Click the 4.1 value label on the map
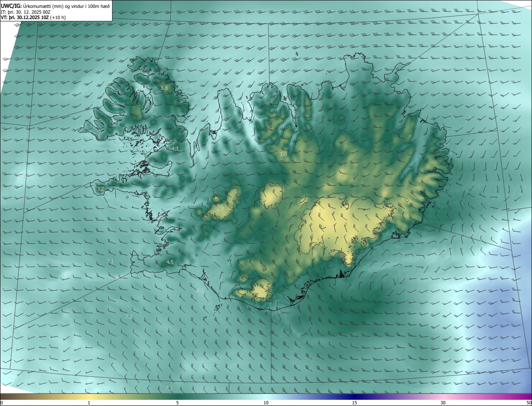The width and height of the screenshot is (532, 406). tap(175, 149)
